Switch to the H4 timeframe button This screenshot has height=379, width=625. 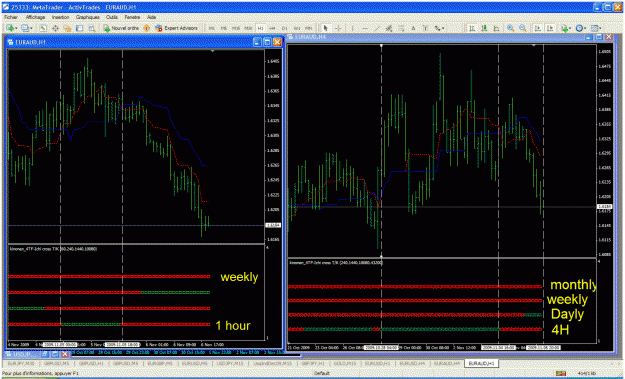pyautogui.click(x=272, y=28)
